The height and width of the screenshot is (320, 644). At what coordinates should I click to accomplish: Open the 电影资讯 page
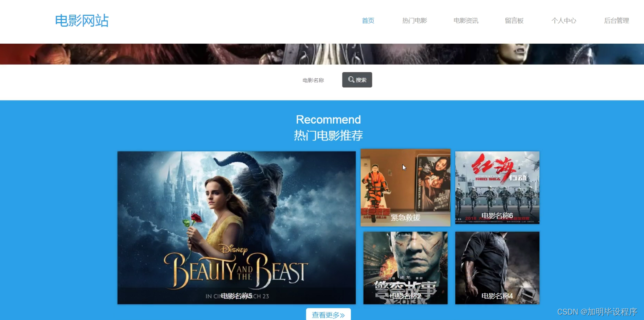click(x=466, y=20)
